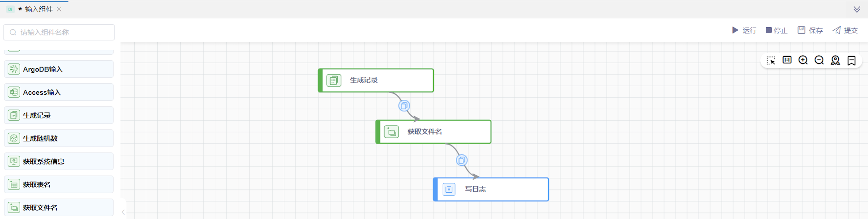Stop execution with 停止 button
The height and width of the screenshot is (219, 868).
coord(776,30)
